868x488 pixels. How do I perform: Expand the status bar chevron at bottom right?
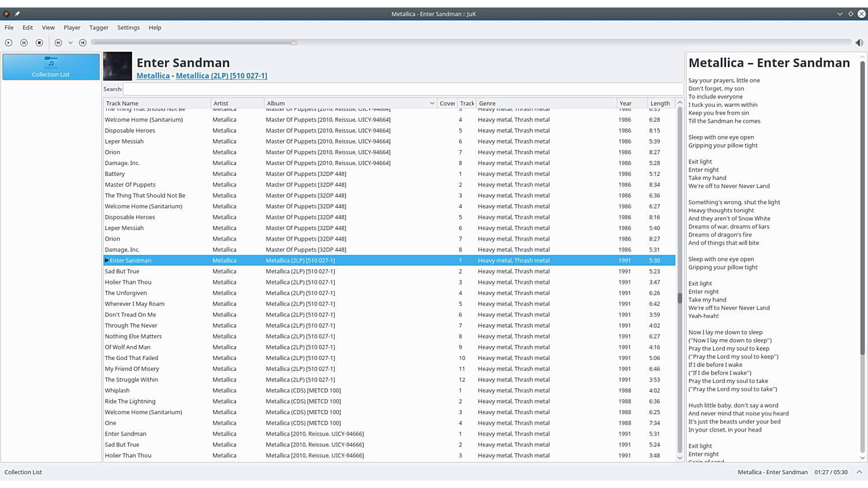pos(859,472)
